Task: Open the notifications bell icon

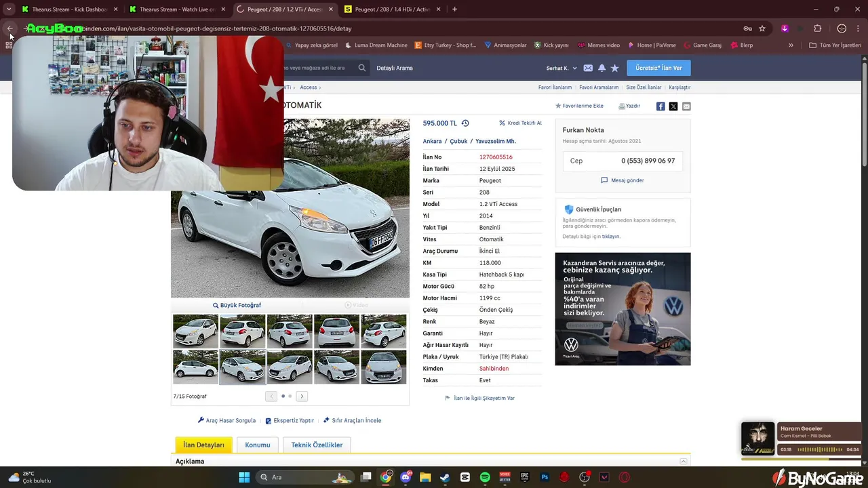Action: tap(601, 68)
